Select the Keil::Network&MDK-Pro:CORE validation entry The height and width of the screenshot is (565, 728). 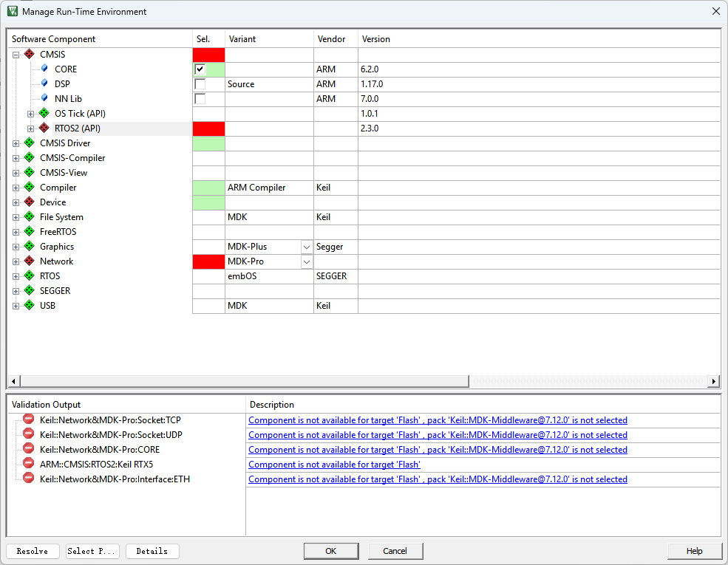pyautogui.click(x=100, y=450)
